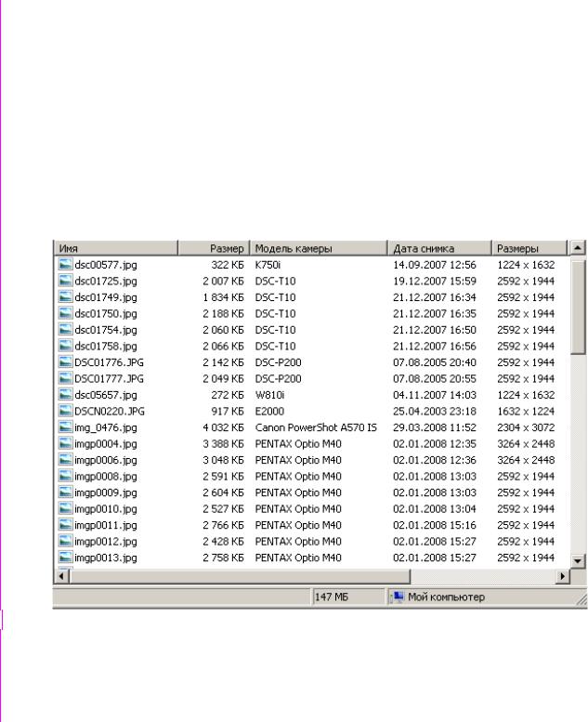Sort by Модель камеры column header
Image resolution: width=588 pixels, height=722 pixels.
click(319, 248)
